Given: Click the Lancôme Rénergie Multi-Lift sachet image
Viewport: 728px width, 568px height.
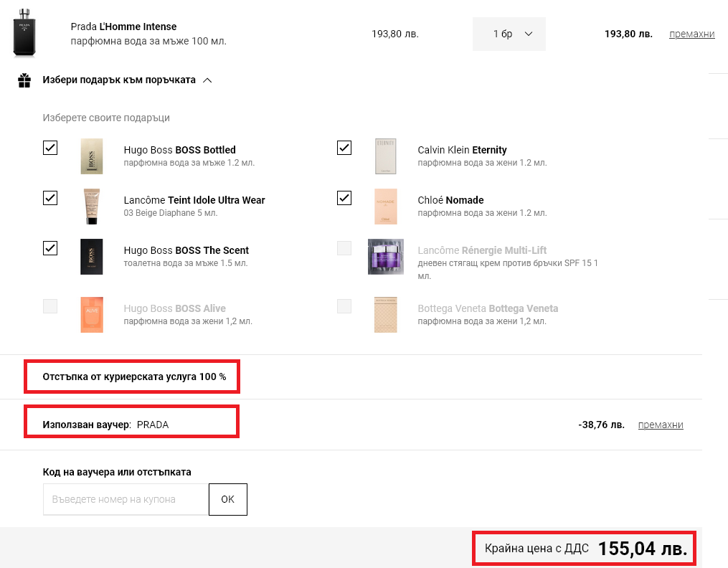Looking at the screenshot, I should 385,257.
